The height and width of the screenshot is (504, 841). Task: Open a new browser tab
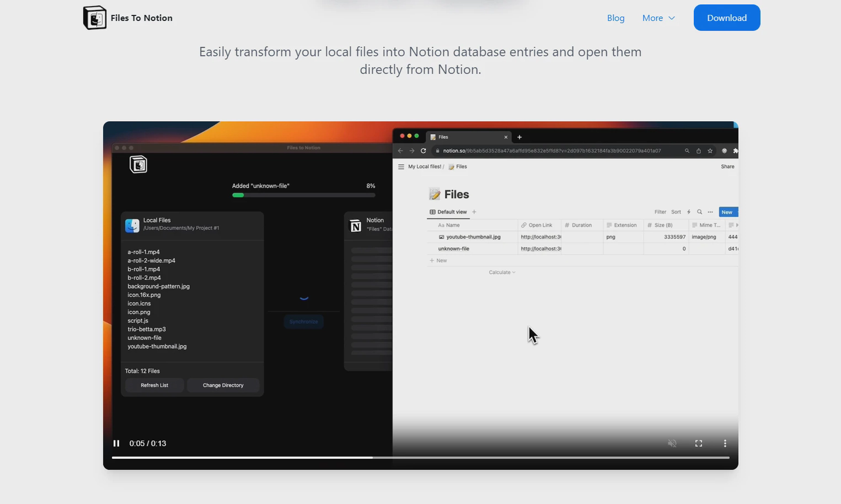[x=519, y=137]
